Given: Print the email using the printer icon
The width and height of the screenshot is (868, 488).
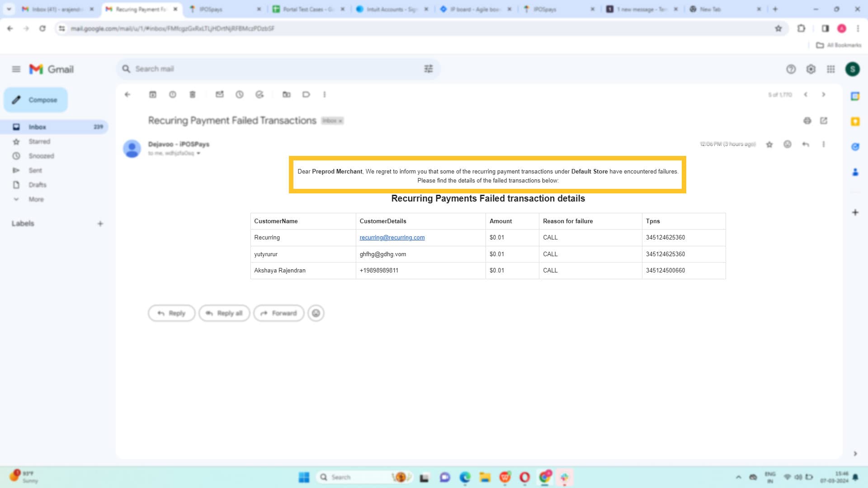Looking at the screenshot, I should point(807,121).
